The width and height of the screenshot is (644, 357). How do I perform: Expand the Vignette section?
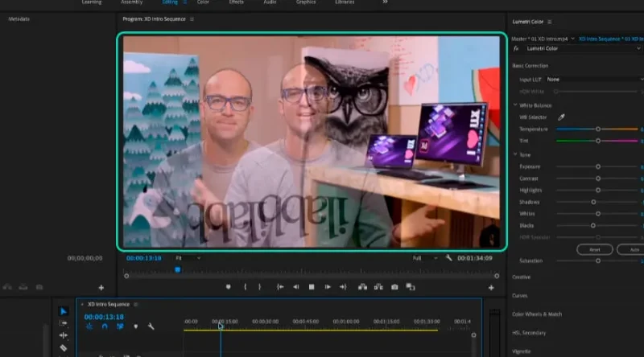pos(521,351)
